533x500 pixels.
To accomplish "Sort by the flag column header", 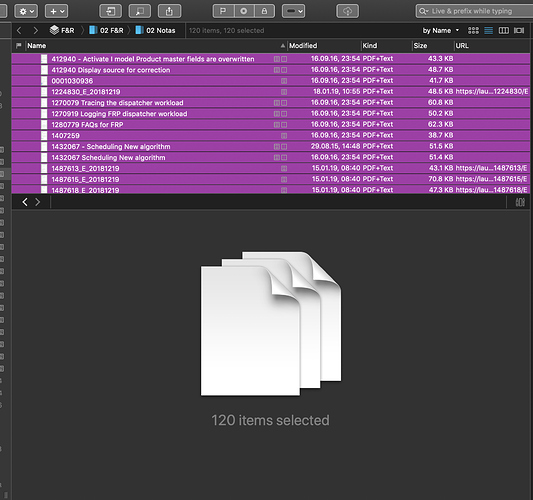I will pyautogui.click(x=19, y=46).
